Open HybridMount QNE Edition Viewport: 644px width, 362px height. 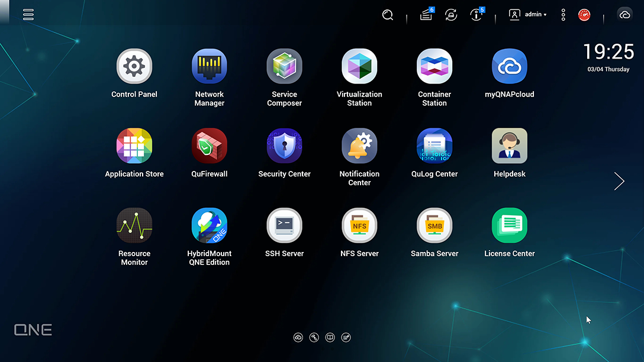[x=210, y=225]
